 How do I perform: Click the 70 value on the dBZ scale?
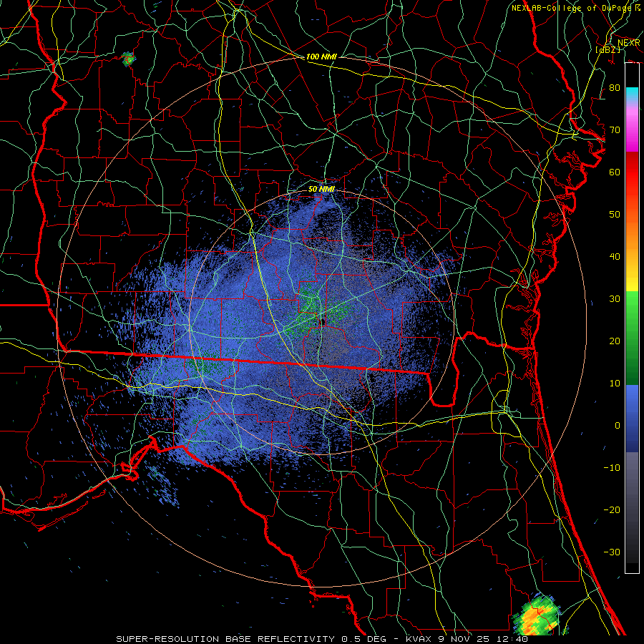[x=615, y=130]
